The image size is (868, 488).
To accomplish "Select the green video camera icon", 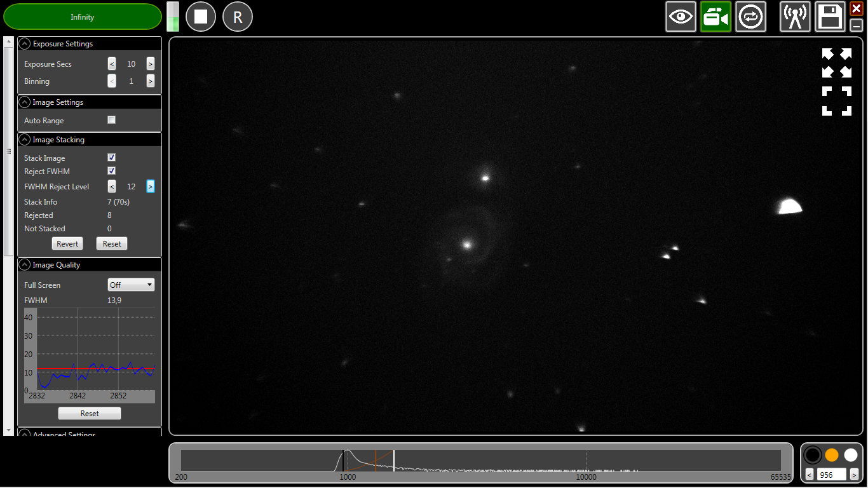I will [x=715, y=16].
